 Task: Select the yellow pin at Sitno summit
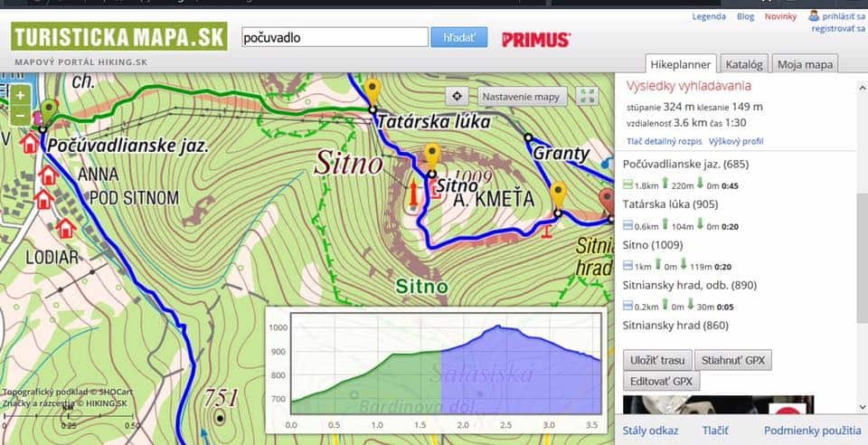click(x=431, y=156)
